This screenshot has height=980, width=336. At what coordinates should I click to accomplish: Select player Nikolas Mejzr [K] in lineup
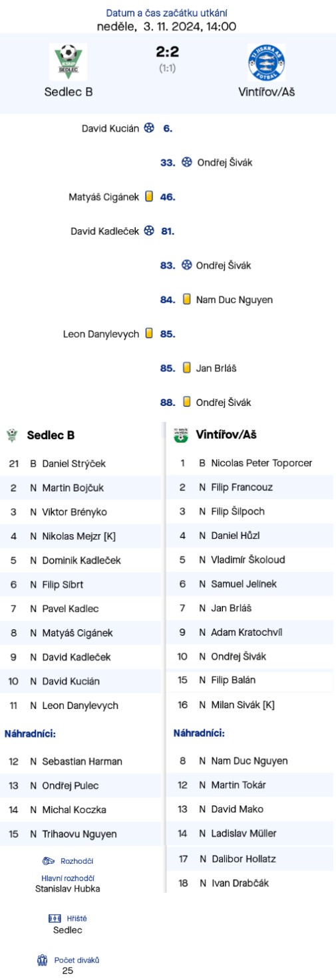click(x=81, y=536)
